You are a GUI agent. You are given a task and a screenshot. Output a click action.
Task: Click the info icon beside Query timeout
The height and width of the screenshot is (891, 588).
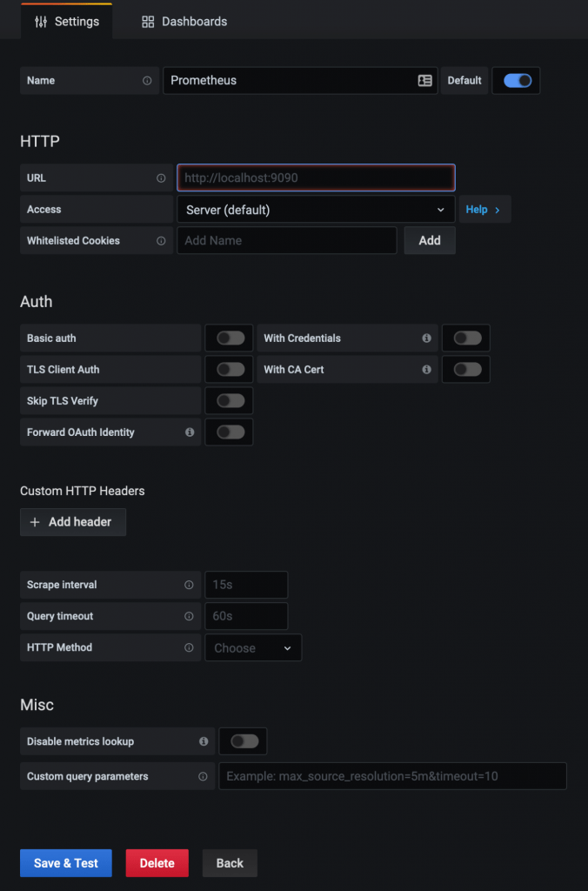(x=189, y=616)
